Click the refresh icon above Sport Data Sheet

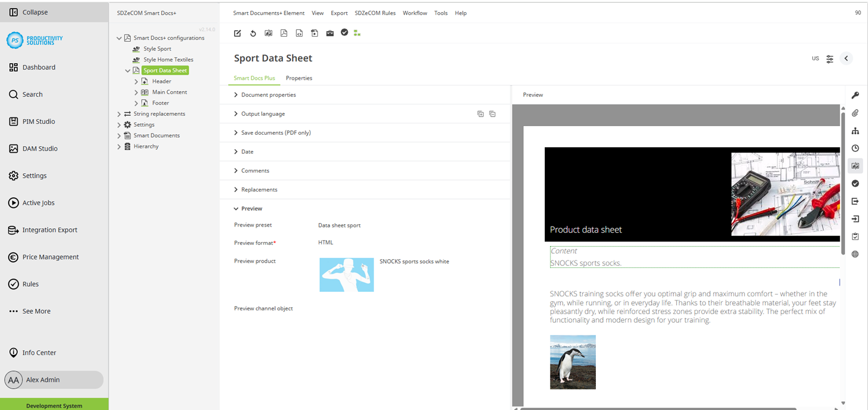tap(253, 33)
